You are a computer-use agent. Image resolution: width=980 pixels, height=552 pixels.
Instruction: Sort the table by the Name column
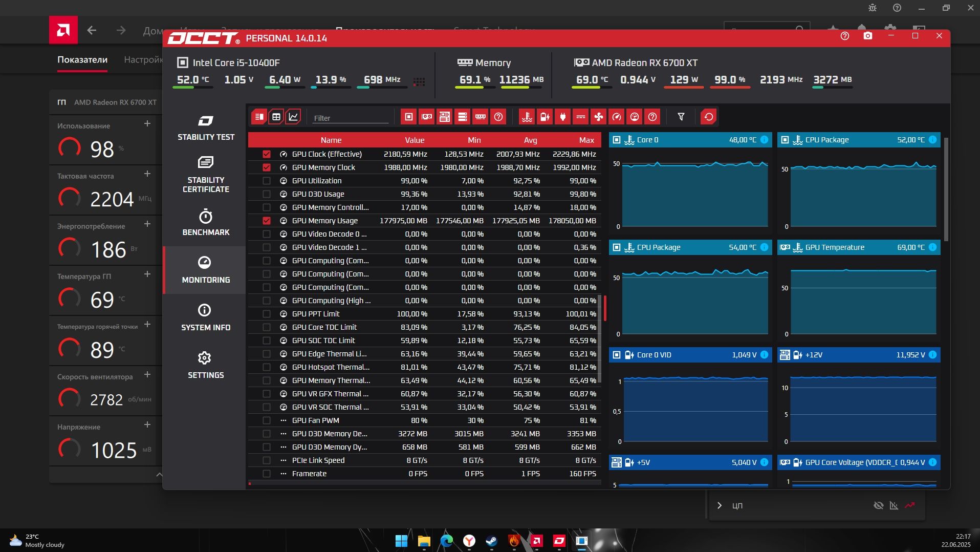[x=331, y=140]
